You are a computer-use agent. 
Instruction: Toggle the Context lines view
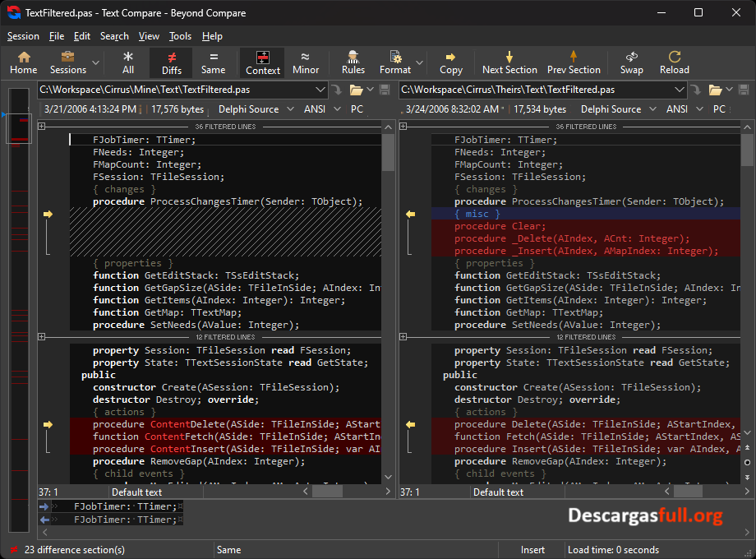(263, 62)
